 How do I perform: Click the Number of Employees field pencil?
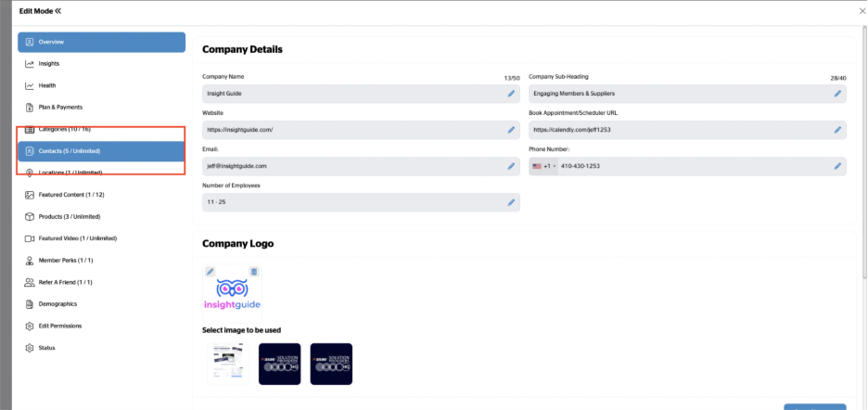pyautogui.click(x=511, y=202)
